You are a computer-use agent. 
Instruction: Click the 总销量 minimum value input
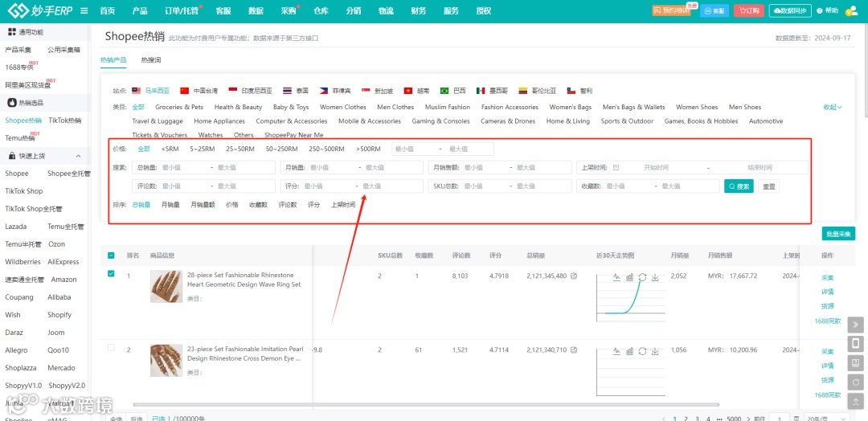[183, 167]
